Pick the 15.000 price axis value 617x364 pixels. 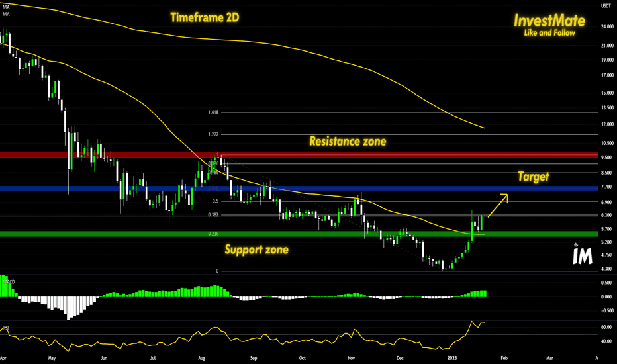pyautogui.click(x=607, y=93)
